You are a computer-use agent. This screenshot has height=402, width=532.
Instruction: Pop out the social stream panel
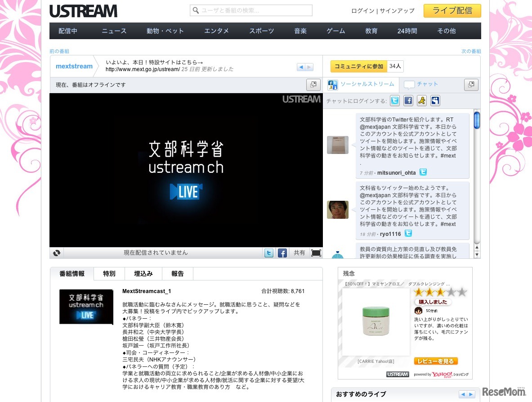[x=471, y=85]
